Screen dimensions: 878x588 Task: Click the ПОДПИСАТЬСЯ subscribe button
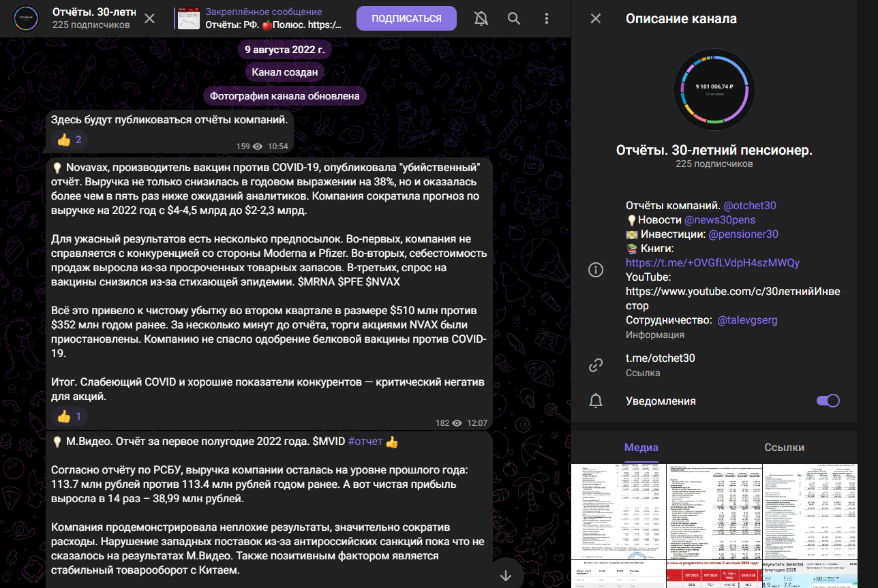tap(406, 18)
